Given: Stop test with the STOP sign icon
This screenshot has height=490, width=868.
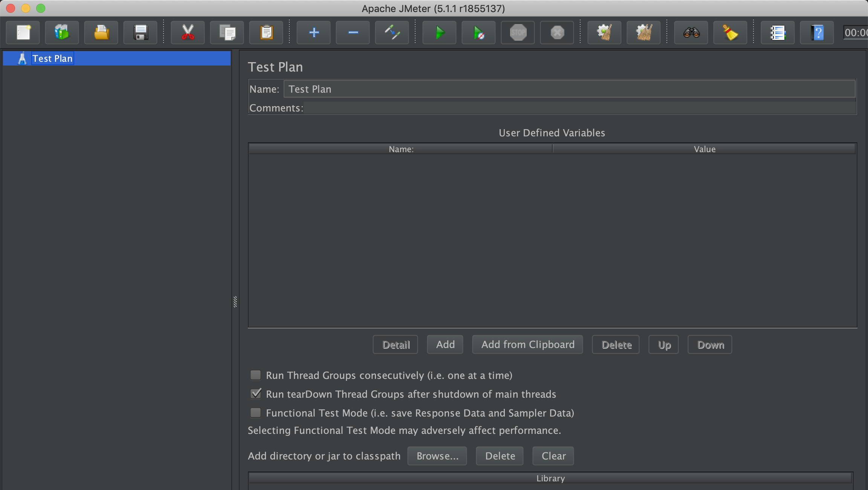Looking at the screenshot, I should pos(518,33).
